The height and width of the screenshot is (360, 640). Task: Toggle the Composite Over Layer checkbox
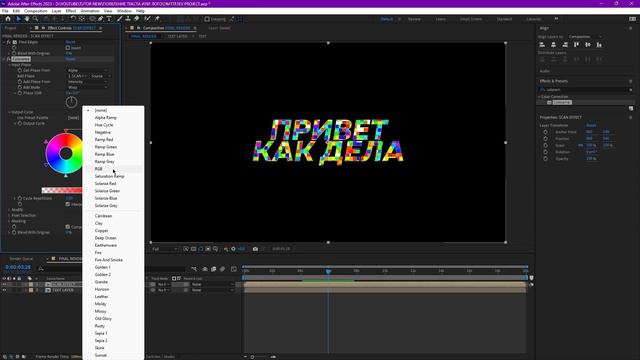point(68,227)
